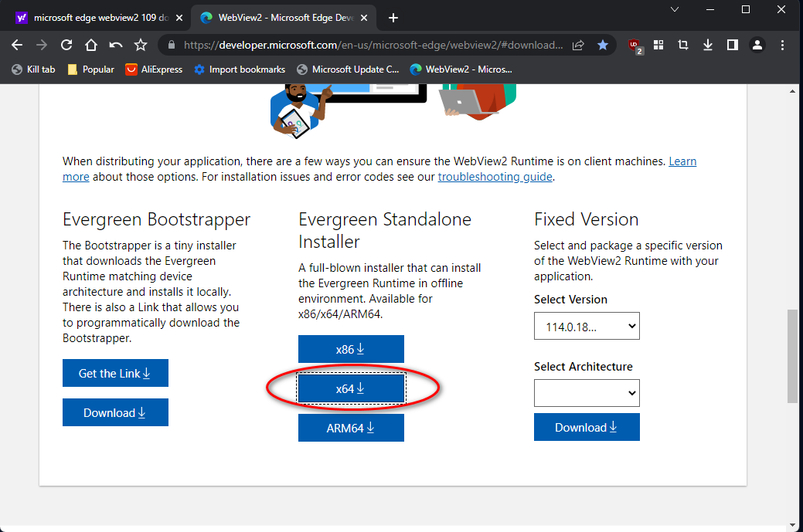Open the Microsoft Update C... bookmark
The height and width of the screenshot is (532, 803).
[x=348, y=69]
